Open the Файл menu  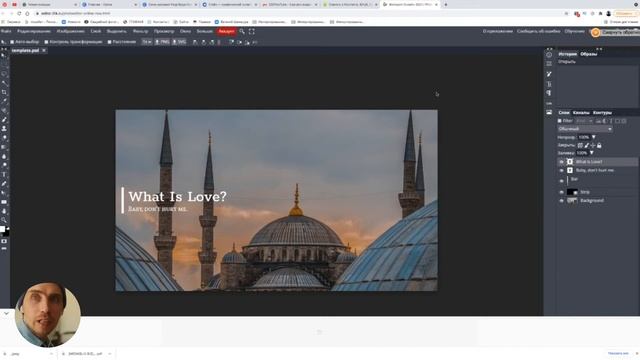tap(6, 31)
